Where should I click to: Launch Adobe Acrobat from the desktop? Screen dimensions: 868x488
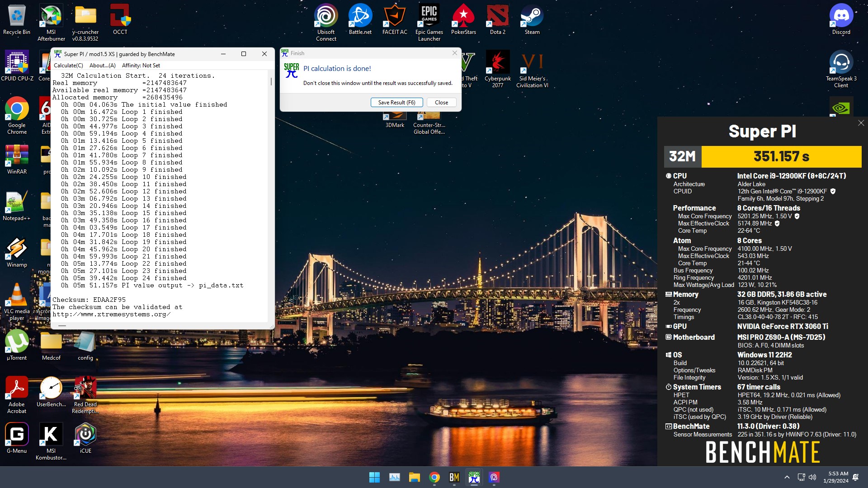pos(17,395)
